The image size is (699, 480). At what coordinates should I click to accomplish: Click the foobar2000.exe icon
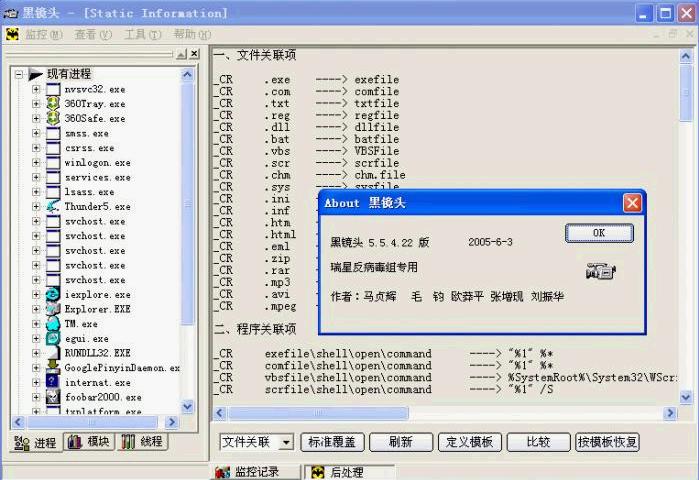point(53,397)
